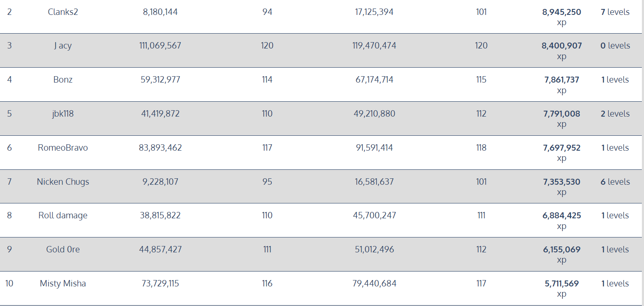Open the RomeoBravo player name
The width and height of the screenshot is (644, 306).
point(63,148)
